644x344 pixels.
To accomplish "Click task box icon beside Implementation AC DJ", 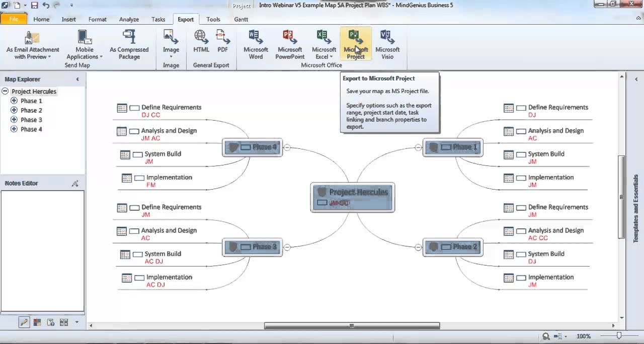I will [x=139, y=278].
